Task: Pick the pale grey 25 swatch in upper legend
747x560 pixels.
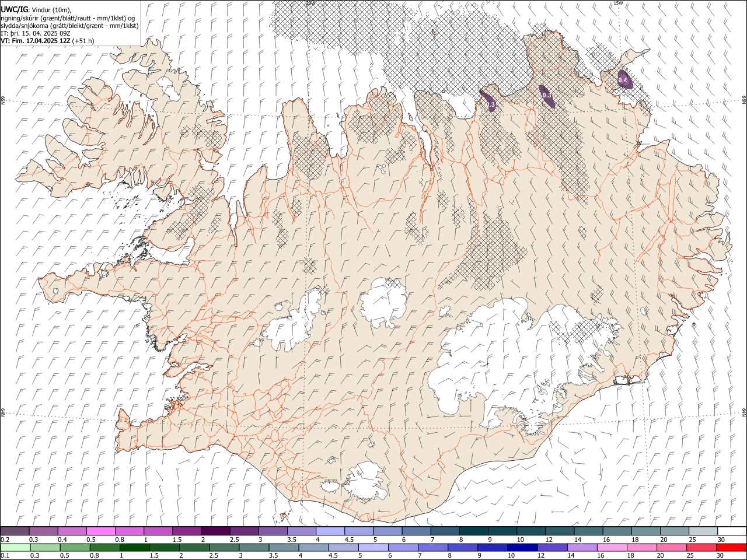Action: (x=703, y=531)
